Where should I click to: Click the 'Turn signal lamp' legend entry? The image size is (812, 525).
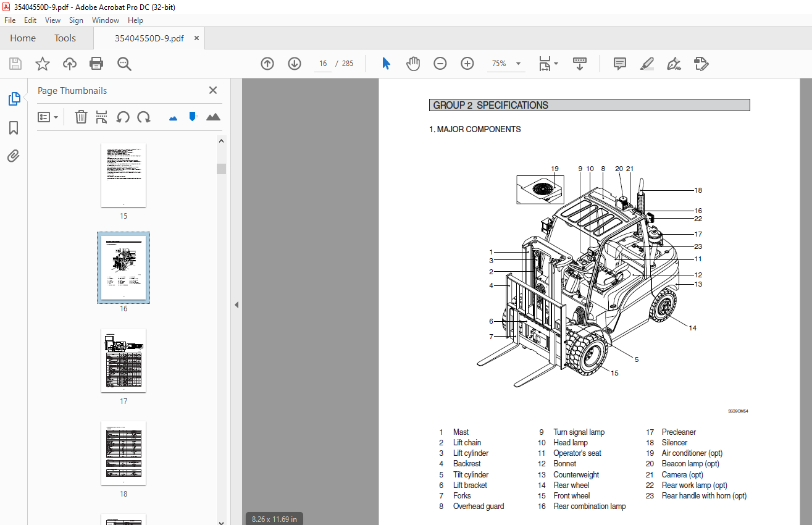pyautogui.click(x=579, y=432)
